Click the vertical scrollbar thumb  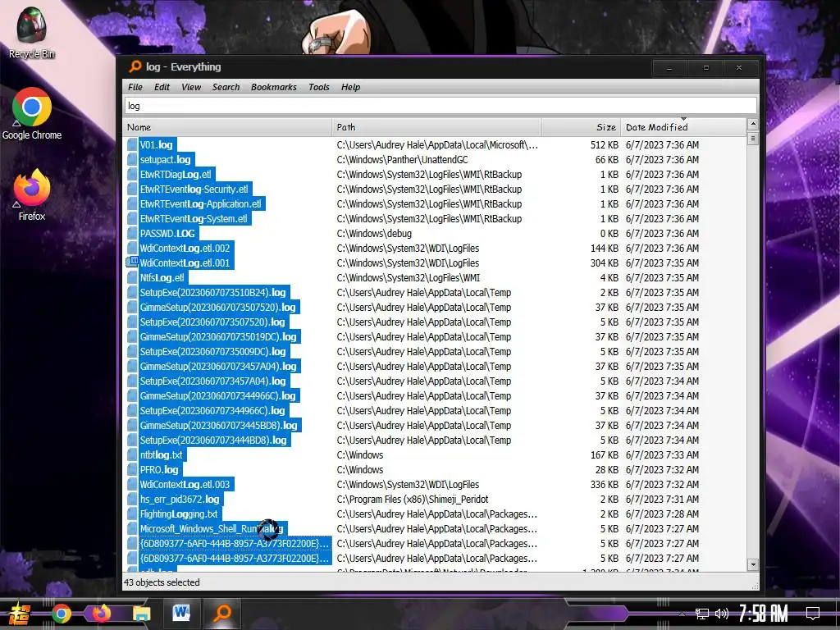click(753, 139)
